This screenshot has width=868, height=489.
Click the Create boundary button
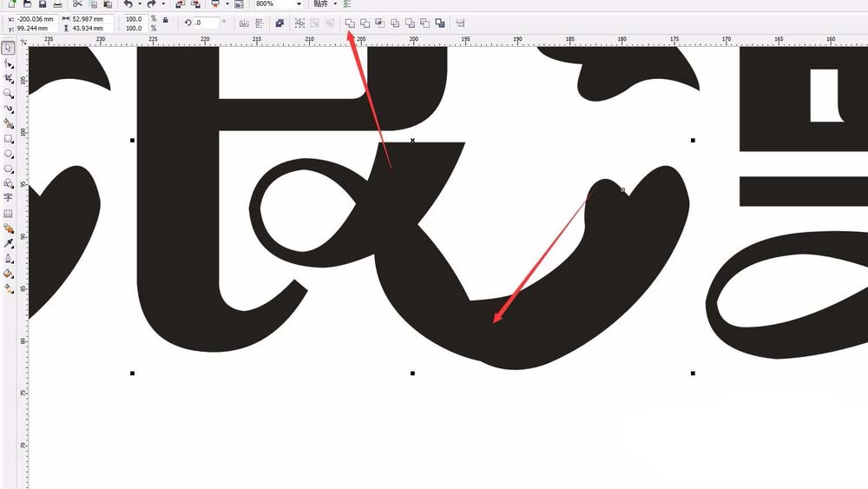(x=440, y=23)
